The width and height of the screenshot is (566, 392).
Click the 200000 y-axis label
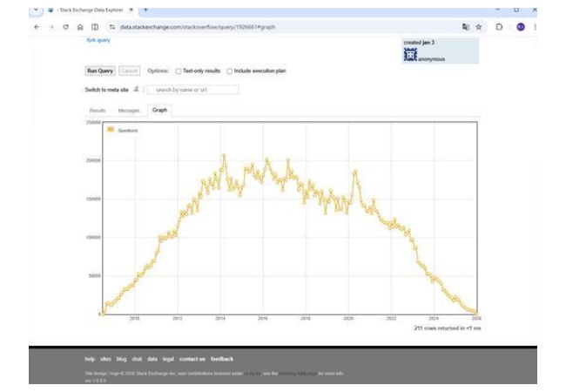point(93,160)
